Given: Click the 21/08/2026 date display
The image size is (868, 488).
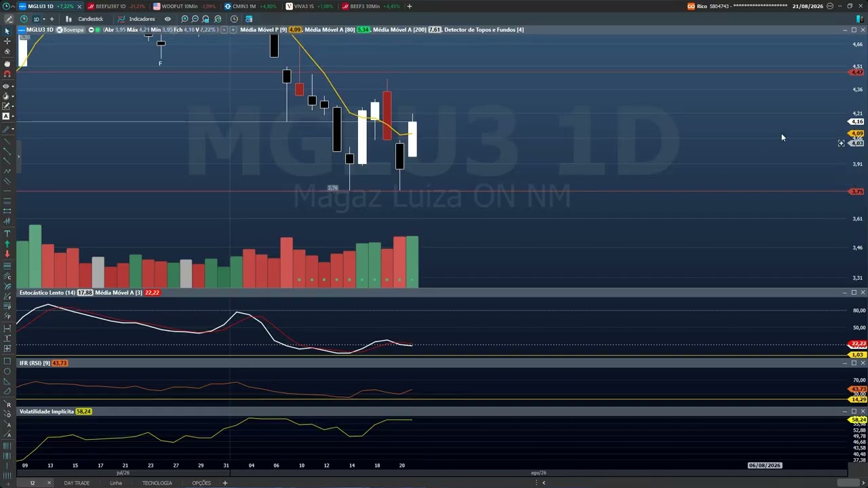Looking at the screenshot, I should point(808,6).
